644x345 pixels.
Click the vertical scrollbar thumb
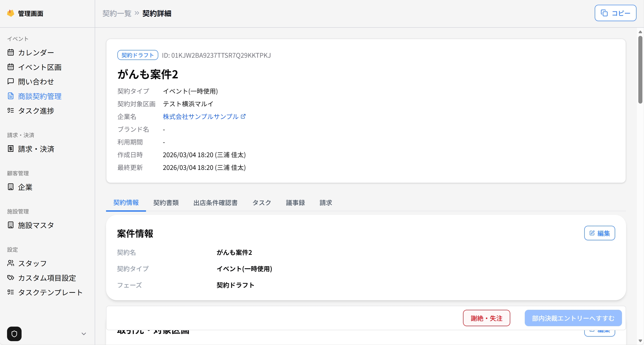tap(640, 69)
